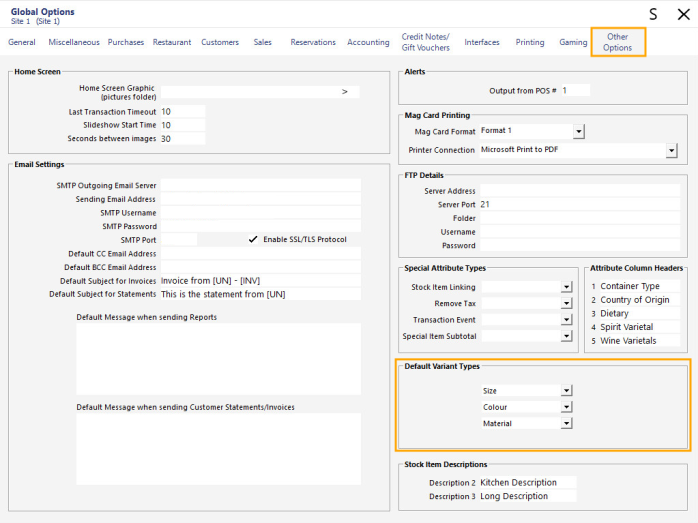Click the S icon in the title bar
This screenshot has height=523, width=698.
click(653, 14)
